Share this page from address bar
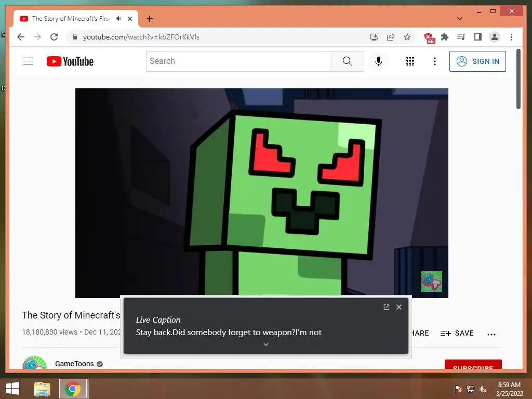 click(391, 37)
